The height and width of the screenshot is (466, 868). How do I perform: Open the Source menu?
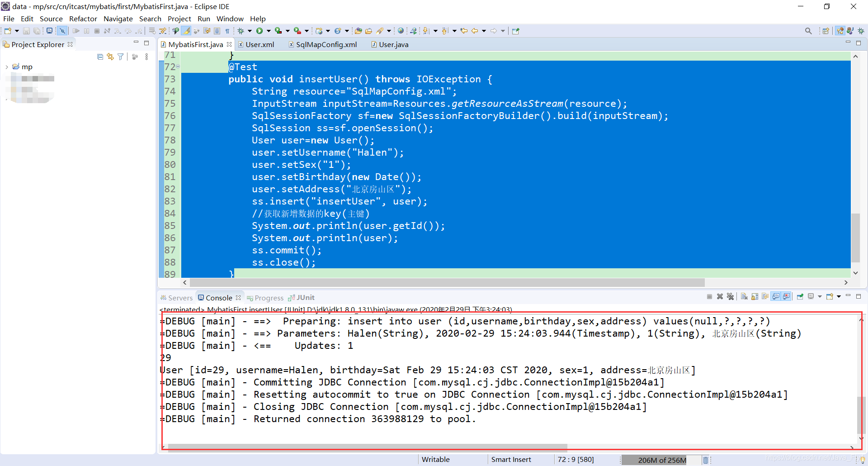[x=51, y=19]
